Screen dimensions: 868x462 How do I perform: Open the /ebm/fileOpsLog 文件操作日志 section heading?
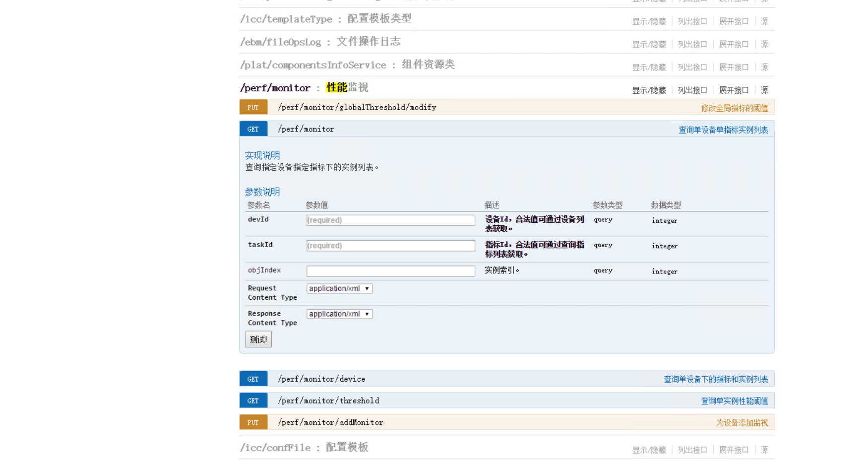pyautogui.click(x=320, y=42)
